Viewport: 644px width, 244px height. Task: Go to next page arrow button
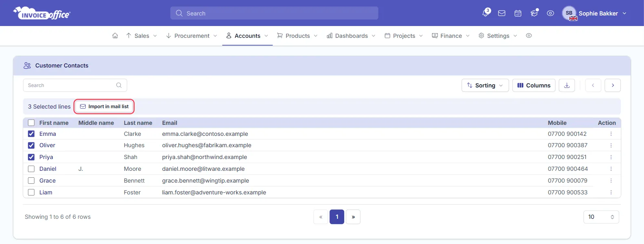[x=613, y=85]
